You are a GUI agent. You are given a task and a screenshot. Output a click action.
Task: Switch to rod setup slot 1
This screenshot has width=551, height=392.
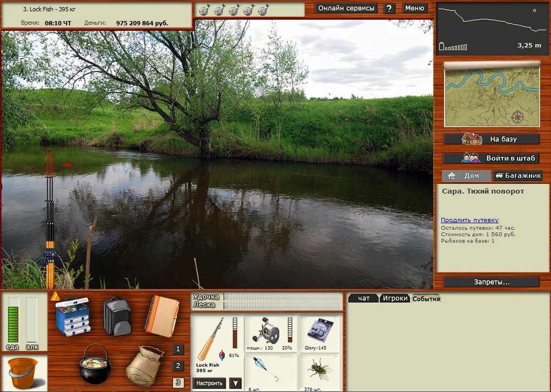(x=178, y=349)
